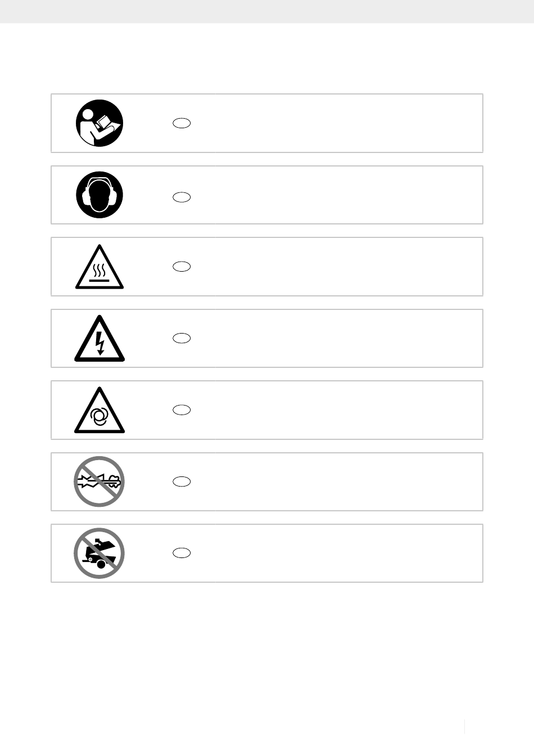Select the oval beside the ear protection symbol
The image size is (534, 756).
pyautogui.click(x=182, y=197)
